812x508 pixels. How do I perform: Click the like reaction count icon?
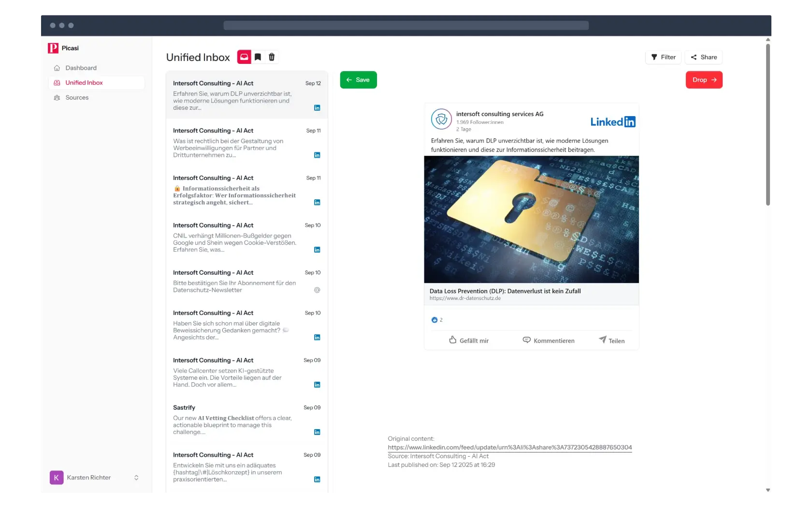434,320
